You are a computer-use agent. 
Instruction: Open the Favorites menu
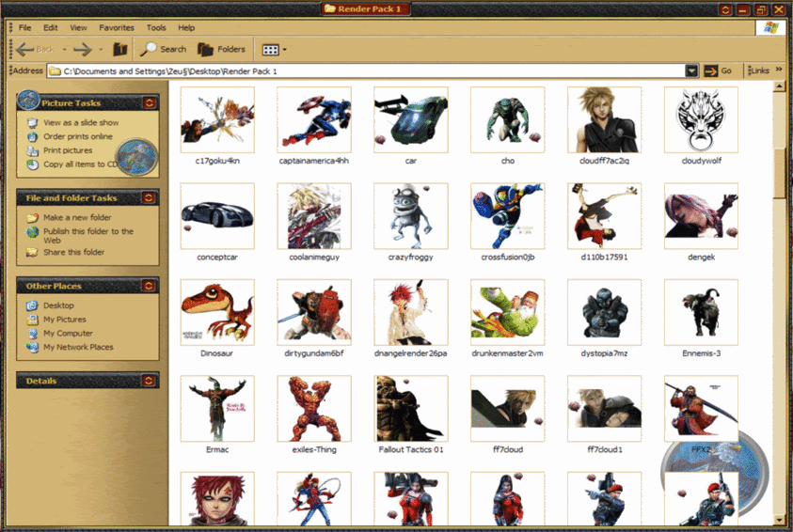tap(117, 28)
